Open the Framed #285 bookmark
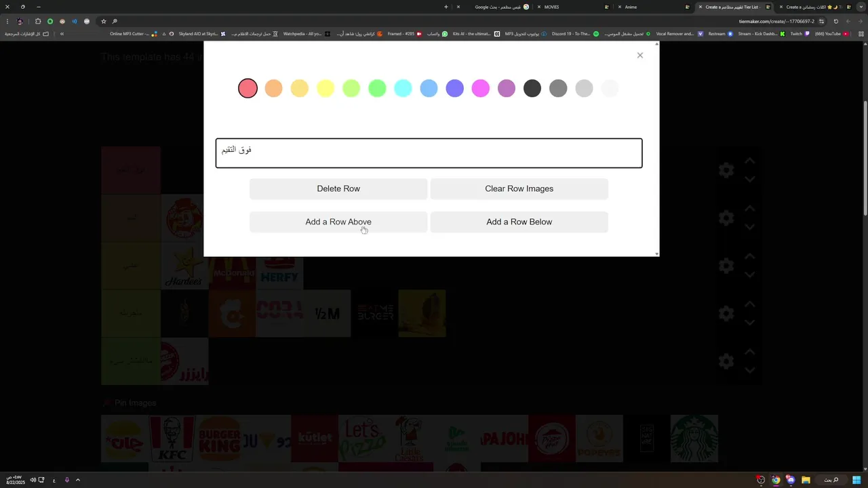868x488 pixels. 405,34
